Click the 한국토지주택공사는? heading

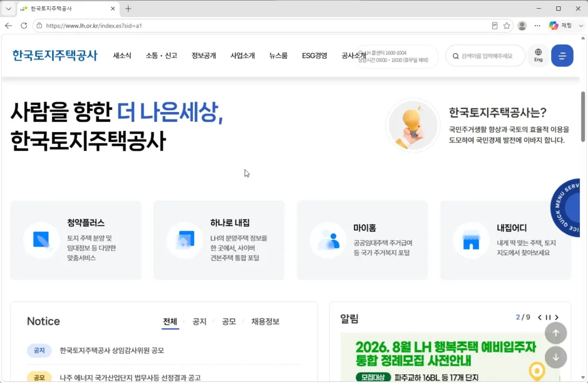click(498, 112)
